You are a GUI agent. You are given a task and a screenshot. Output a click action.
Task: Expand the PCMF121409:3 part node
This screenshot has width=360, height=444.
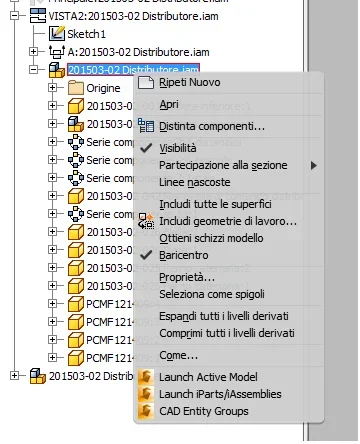[52, 321]
